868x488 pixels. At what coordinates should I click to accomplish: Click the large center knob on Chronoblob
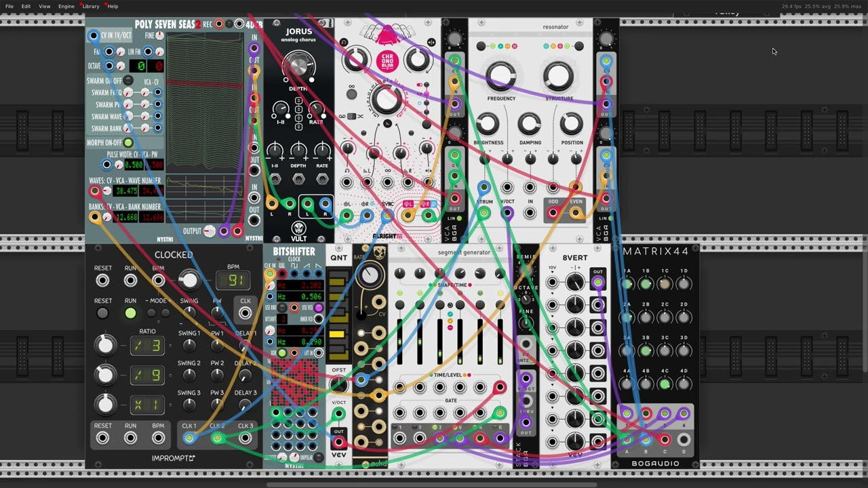point(387,100)
